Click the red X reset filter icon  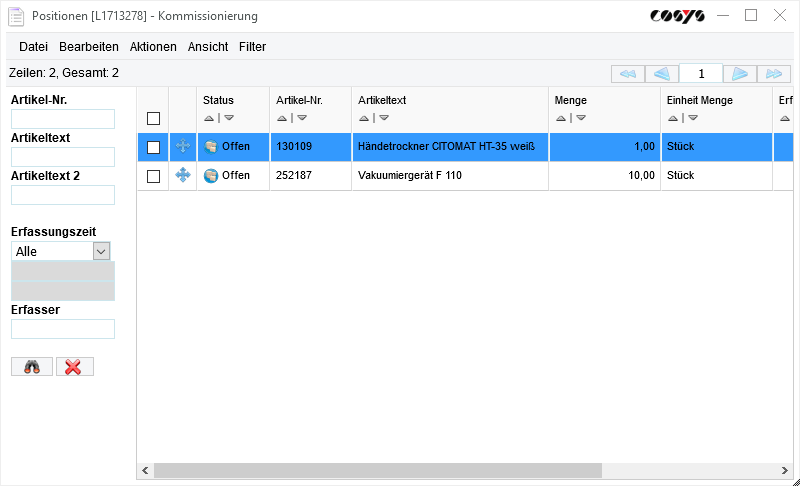click(x=74, y=367)
